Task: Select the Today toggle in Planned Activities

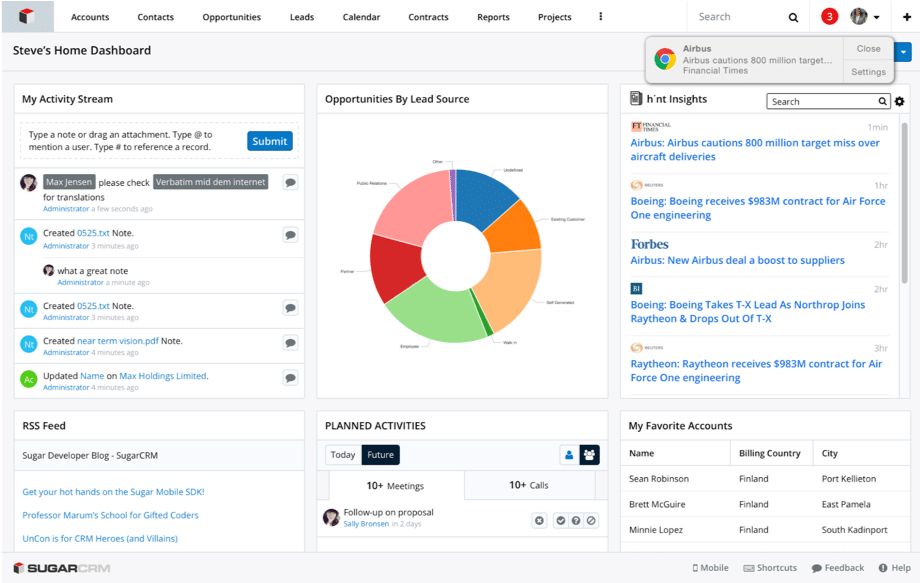Action: point(343,455)
